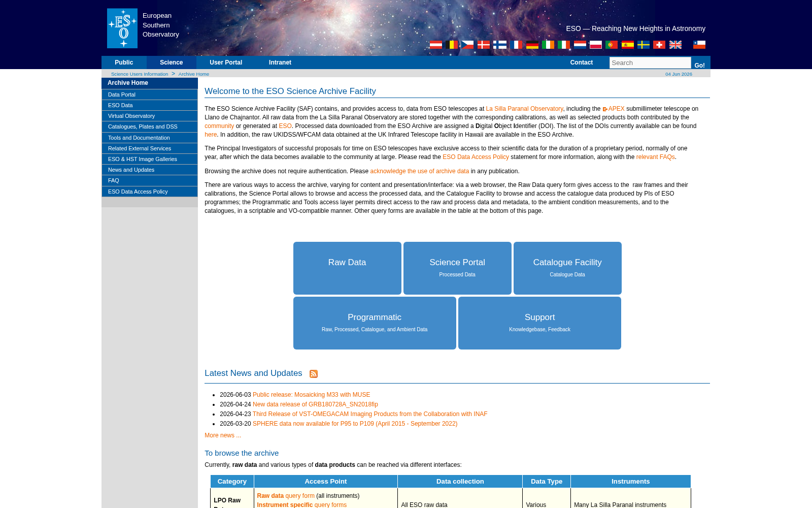This screenshot has width=812, height=508.
Task: Follow the inline ESO link
Action: coord(285,126)
